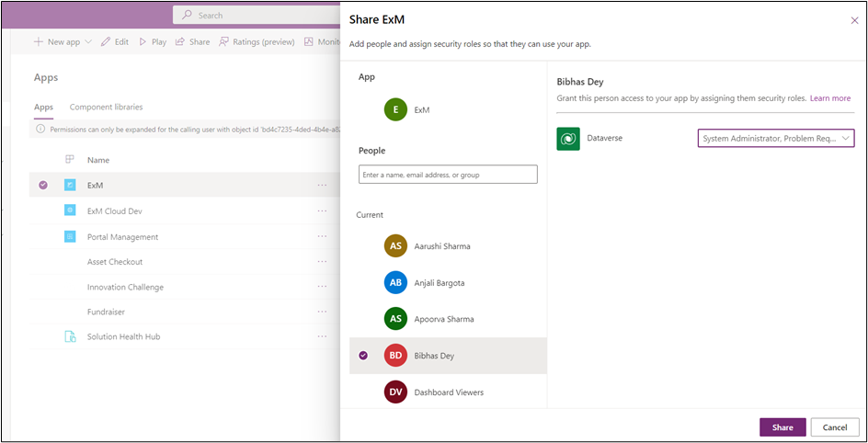This screenshot has width=868, height=443.
Task: Click the ExM app name in list
Action: click(x=96, y=186)
